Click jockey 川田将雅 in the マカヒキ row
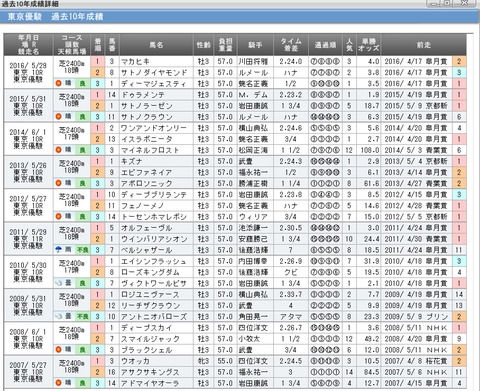Viewport: 480px width, 391px height. pos(253,61)
